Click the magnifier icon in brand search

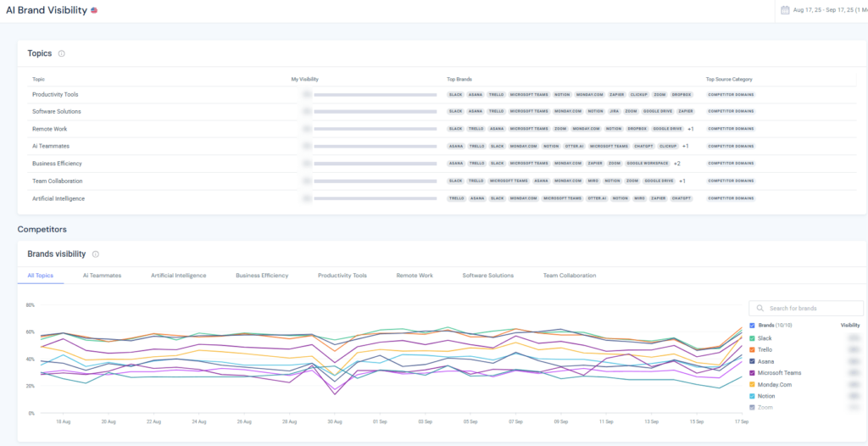click(x=760, y=308)
